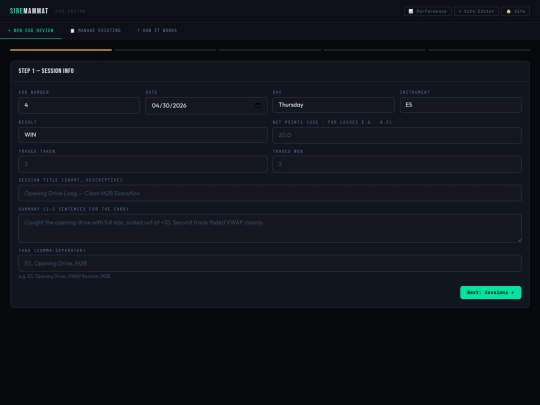Screen dimensions: 540x405
Task: Click the Net Points input field
Action: [x=397, y=135]
